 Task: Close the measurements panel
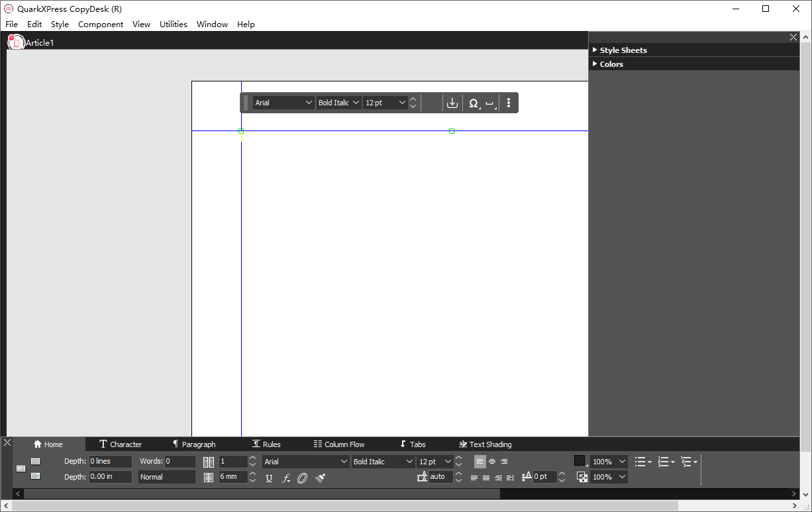(x=7, y=442)
